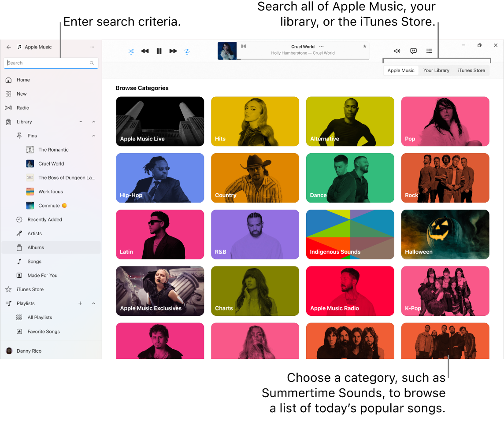Browse the Alternative category
Screen dimensions: 504x421
[x=350, y=122]
